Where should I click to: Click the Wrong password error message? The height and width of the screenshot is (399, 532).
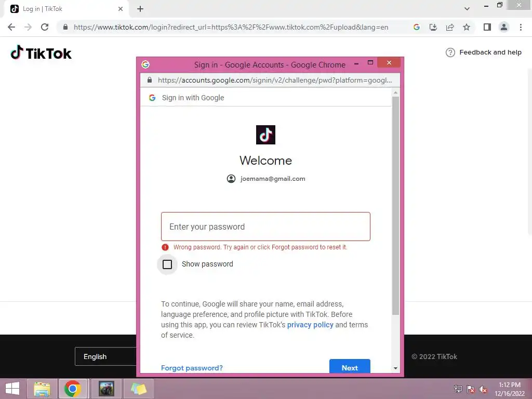pos(260,247)
